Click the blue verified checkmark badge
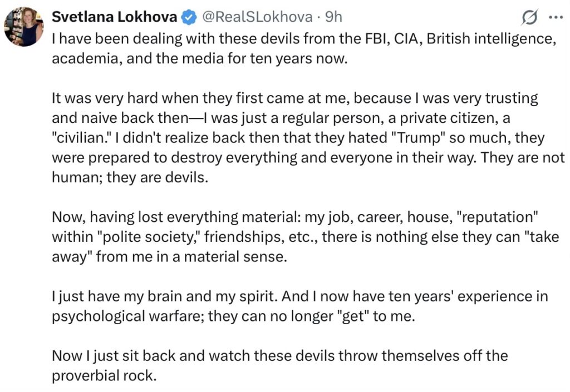The width and height of the screenshot is (570, 392). (189, 17)
